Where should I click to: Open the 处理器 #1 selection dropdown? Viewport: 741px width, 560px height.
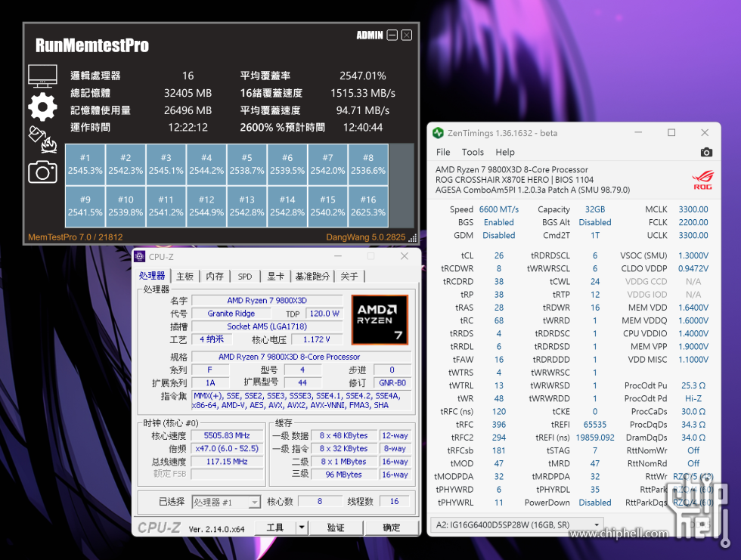pos(226,502)
